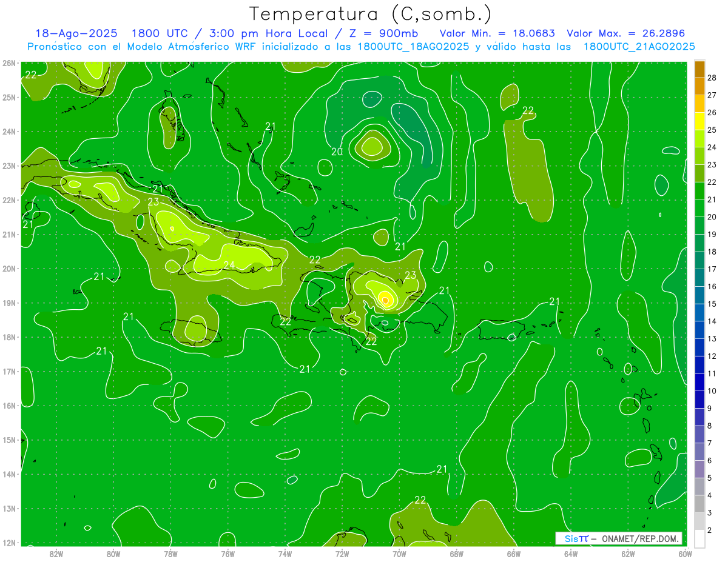This screenshot has height=562, width=728.
Task: Click "Valor Min. = 18.0683" value
Action: click(497, 33)
